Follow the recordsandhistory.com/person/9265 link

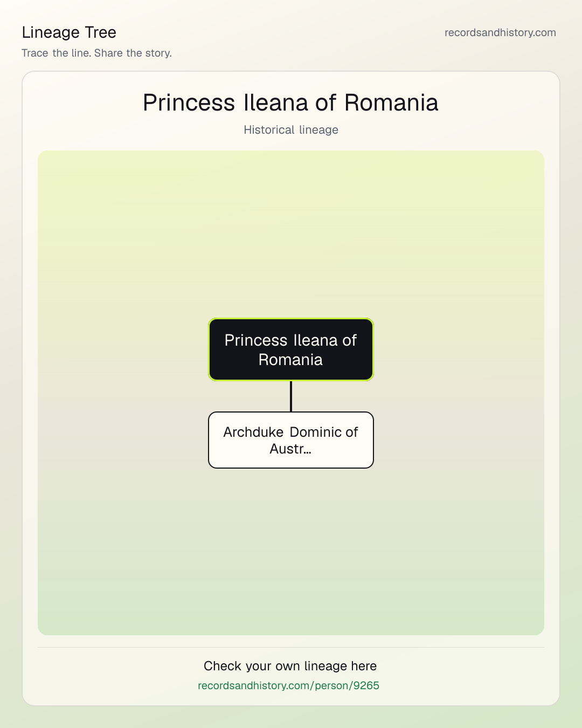288,685
